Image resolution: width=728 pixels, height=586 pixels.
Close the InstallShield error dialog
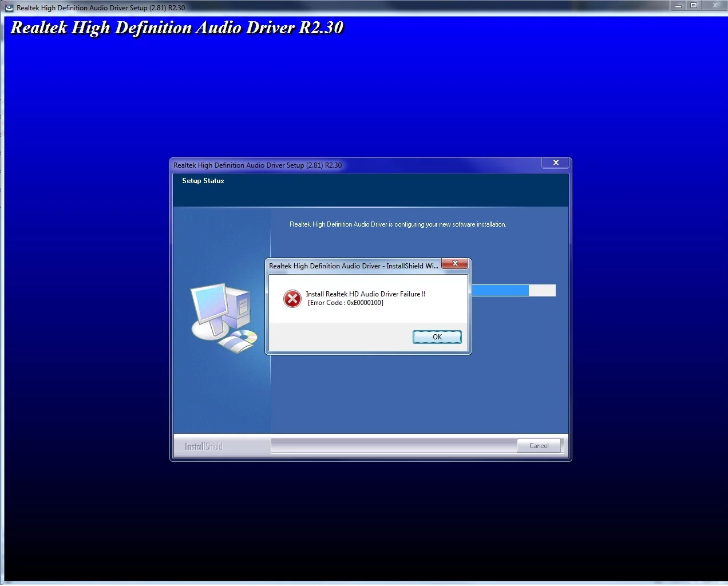[x=455, y=263]
